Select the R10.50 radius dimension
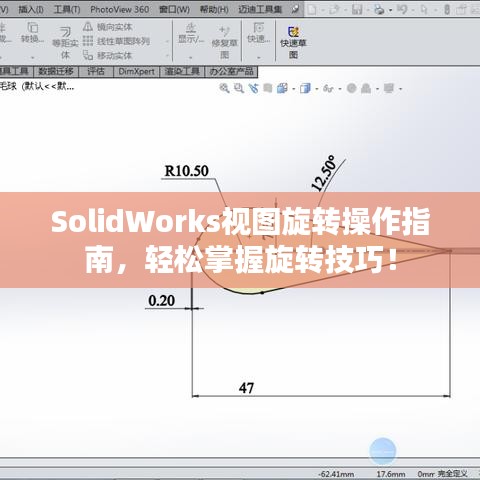Screen dimensions: 480x480 [x=187, y=171]
